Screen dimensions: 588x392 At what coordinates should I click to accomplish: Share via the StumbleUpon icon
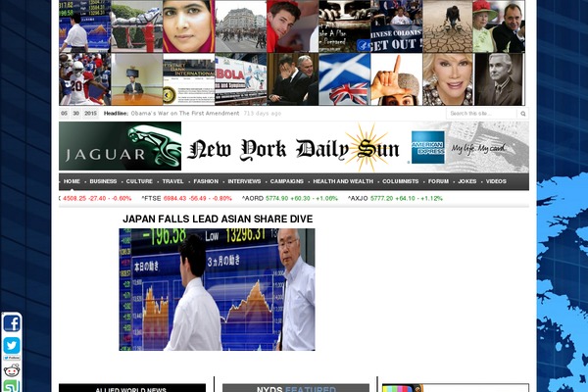coord(12,386)
